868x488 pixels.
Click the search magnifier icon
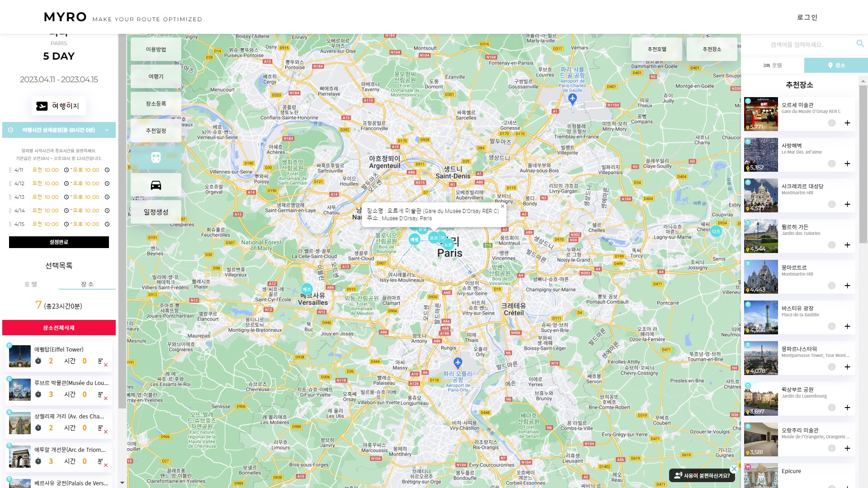[860, 43]
